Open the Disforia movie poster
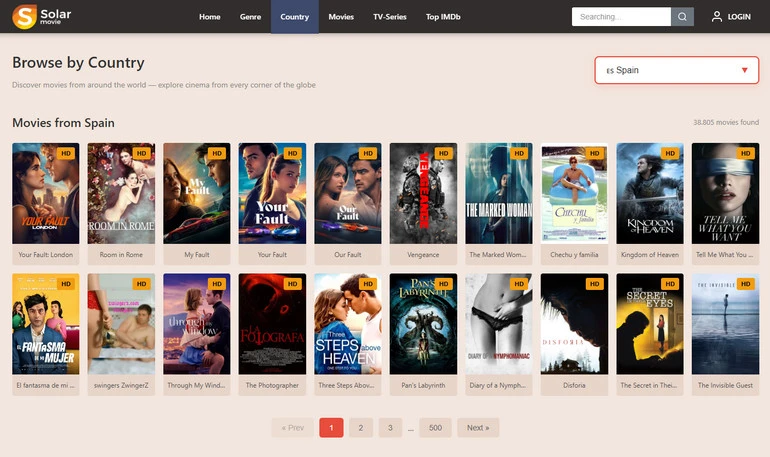This screenshot has height=457, width=770. coord(575,324)
